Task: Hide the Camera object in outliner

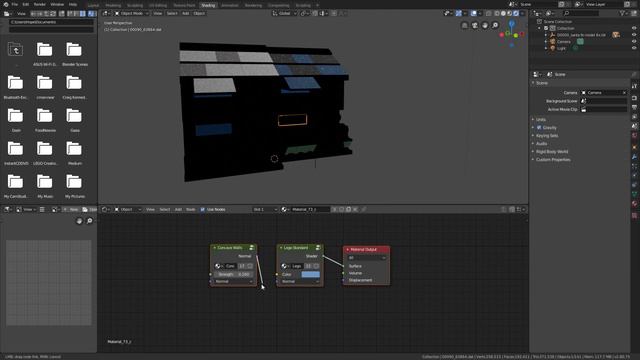Action: tap(634, 41)
